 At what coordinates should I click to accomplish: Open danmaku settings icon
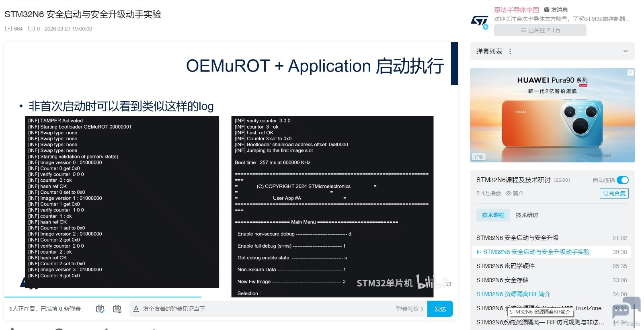click(117, 309)
